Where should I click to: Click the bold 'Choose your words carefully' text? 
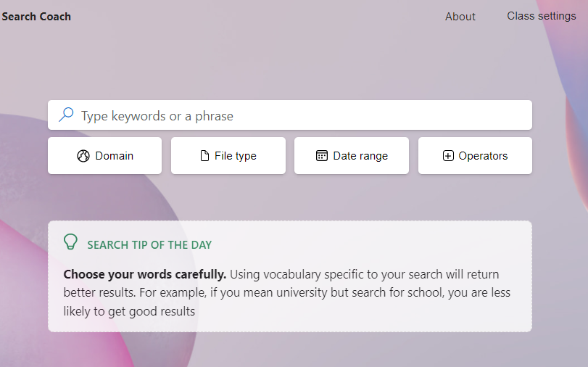click(145, 275)
